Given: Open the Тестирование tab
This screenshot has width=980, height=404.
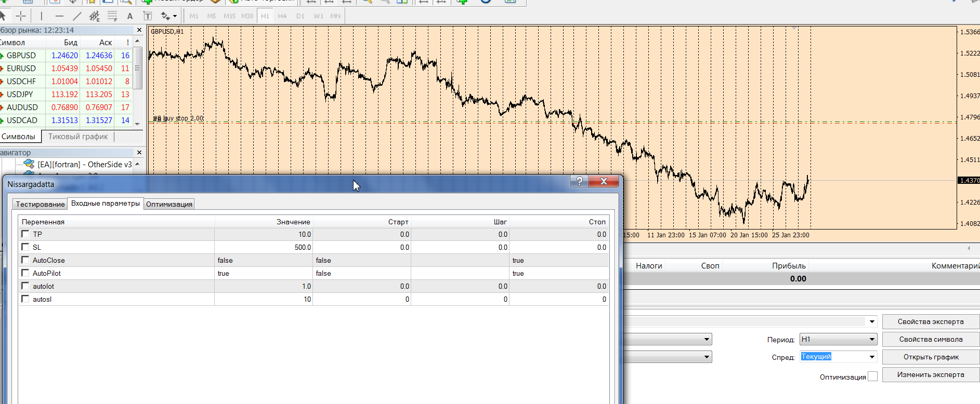Looking at the screenshot, I should coord(40,204).
